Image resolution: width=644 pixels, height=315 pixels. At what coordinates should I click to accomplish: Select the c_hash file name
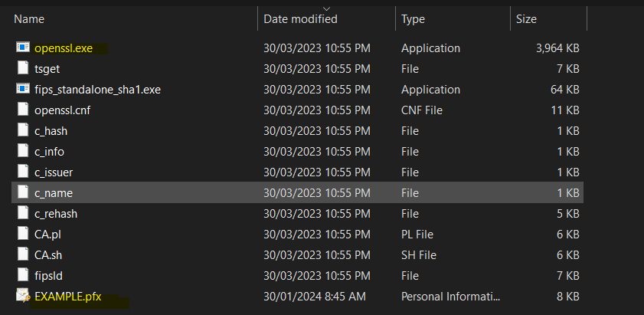[51, 131]
